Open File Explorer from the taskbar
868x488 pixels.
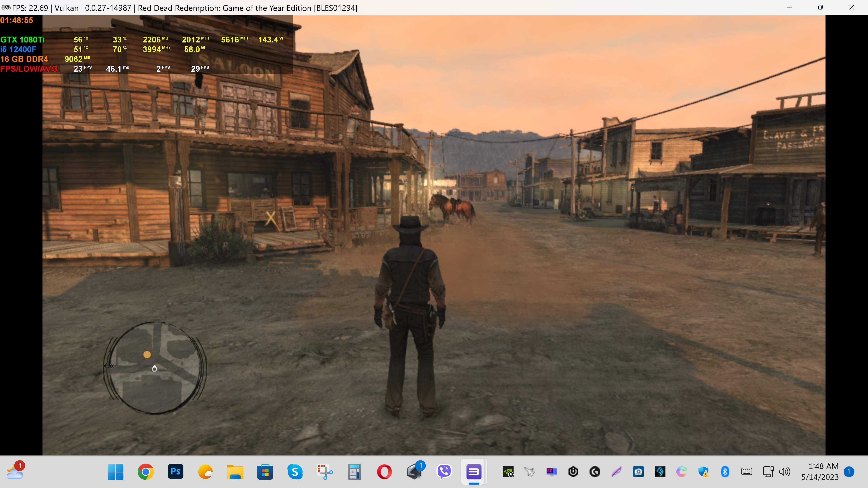point(235,472)
